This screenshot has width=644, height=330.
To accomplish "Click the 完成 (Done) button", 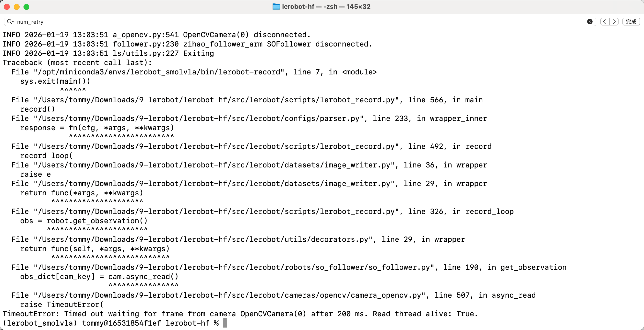I will coord(631,22).
